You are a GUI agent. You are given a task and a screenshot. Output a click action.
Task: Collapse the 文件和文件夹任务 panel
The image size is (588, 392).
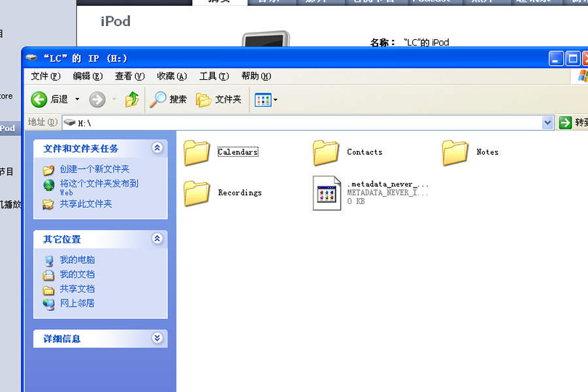tap(157, 148)
